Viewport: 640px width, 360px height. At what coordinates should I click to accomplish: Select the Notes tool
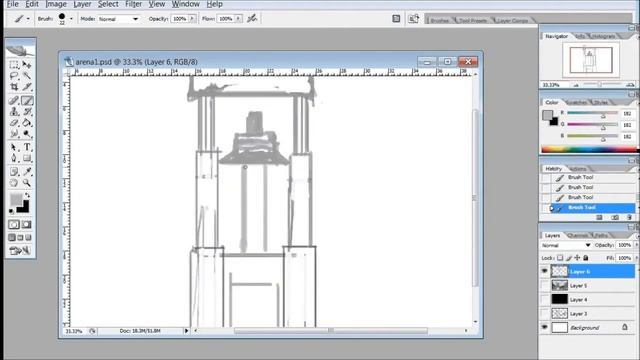(x=14, y=171)
